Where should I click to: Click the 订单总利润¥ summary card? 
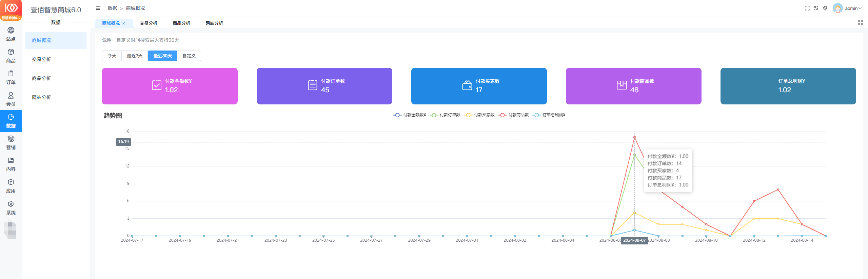coord(788,86)
